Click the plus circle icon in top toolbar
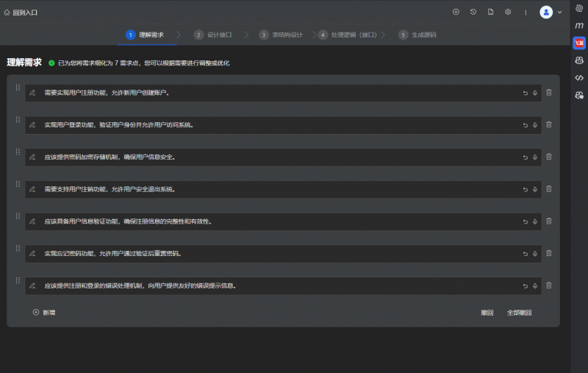This screenshot has width=588, height=373. (x=456, y=12)
